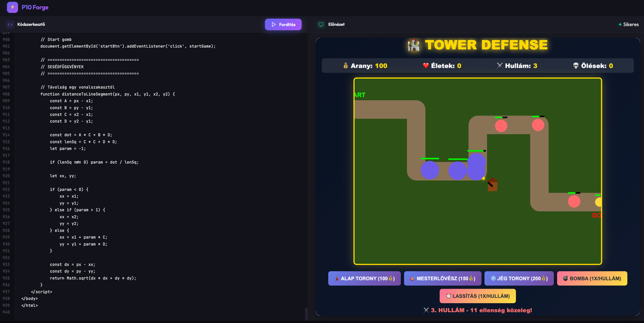644x323 pixels.
Task: Click the code editor vertical scrollbar
Action: click(x=306, y=313)
